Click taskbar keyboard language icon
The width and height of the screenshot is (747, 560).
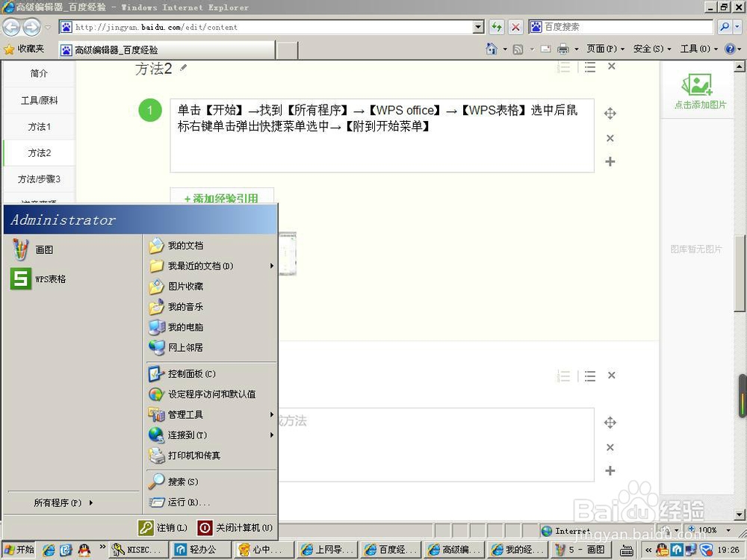tap(627, 551)
